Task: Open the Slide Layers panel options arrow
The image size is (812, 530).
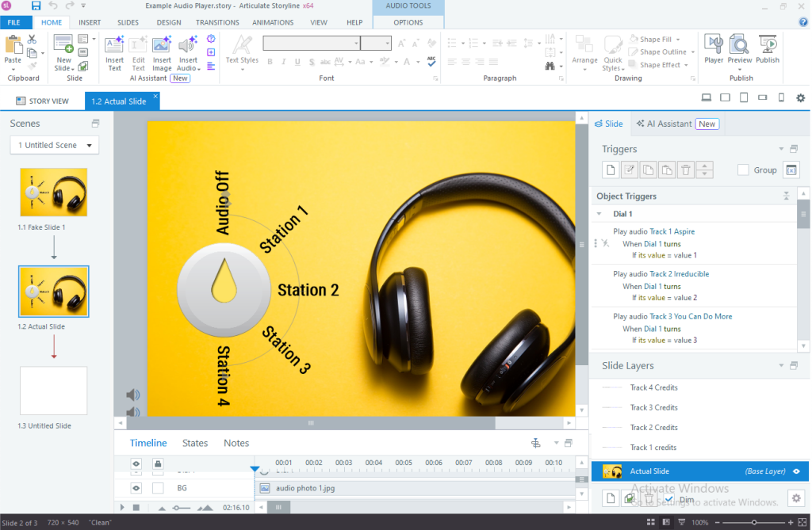Action: coord(781,366)
